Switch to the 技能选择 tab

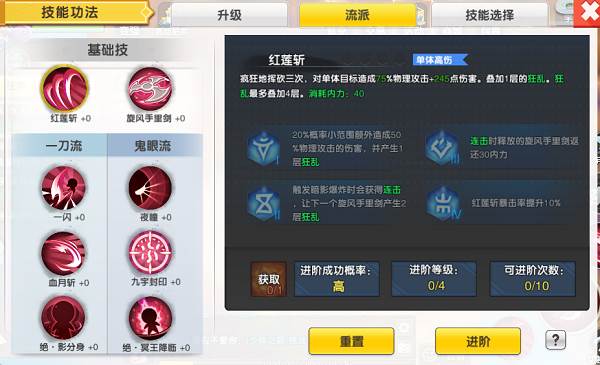[489, 15]
